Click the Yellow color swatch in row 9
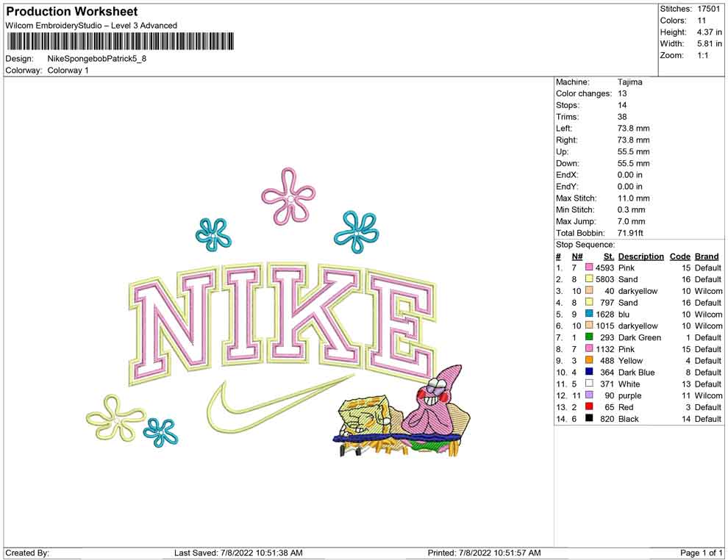 [x=589, y=361]
